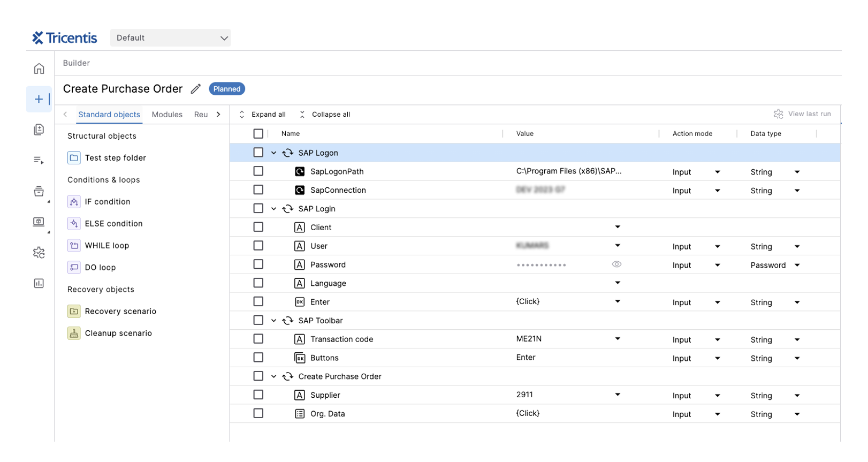
Task: Click the plus Builder icon in sidebar
Action: click(39, 99)
